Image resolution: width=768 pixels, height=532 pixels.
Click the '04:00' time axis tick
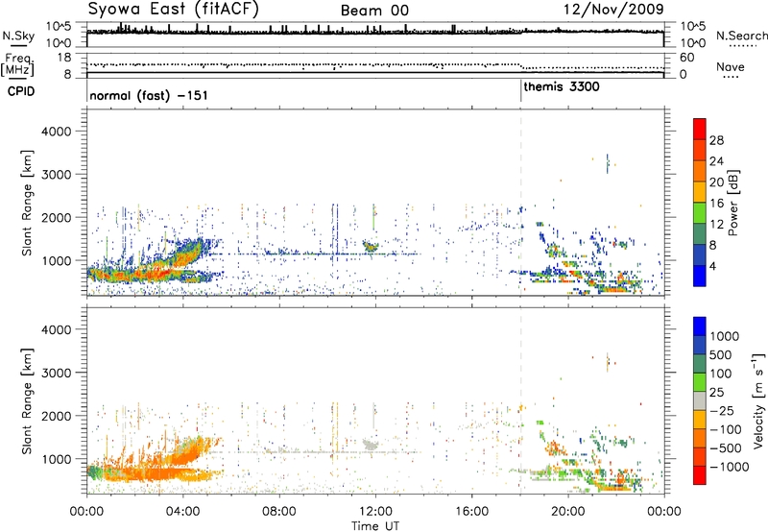tap(183, 512)
